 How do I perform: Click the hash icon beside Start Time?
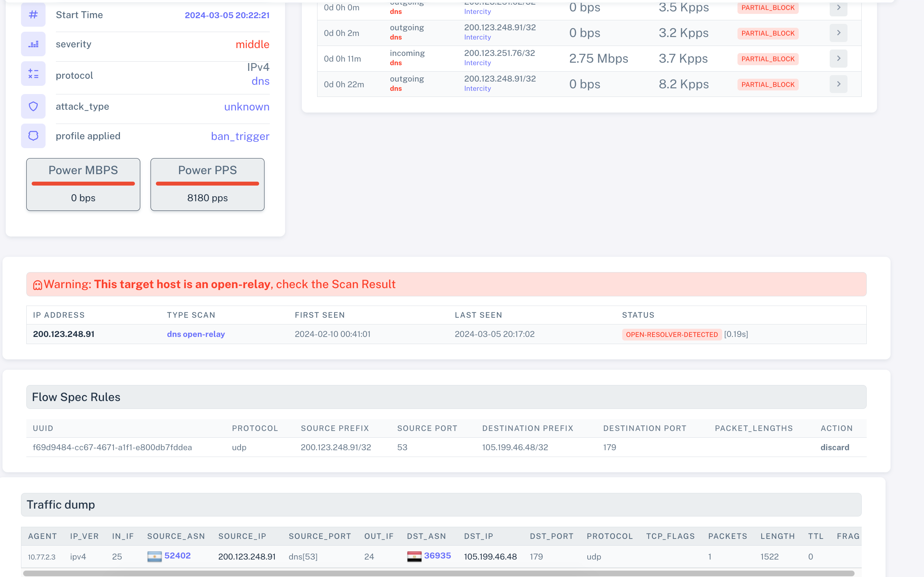(x=33, y=15)
